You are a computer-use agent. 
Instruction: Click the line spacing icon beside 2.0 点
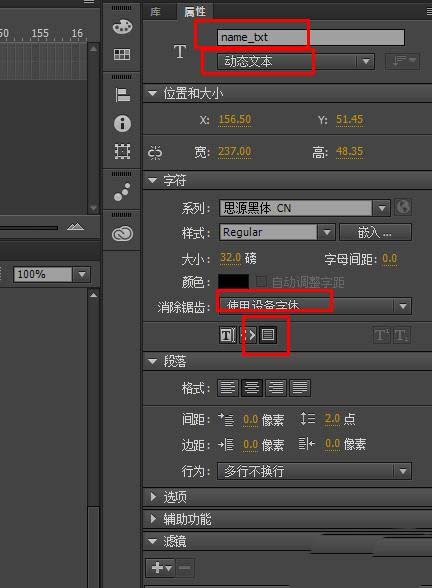(x=308, y=418)
